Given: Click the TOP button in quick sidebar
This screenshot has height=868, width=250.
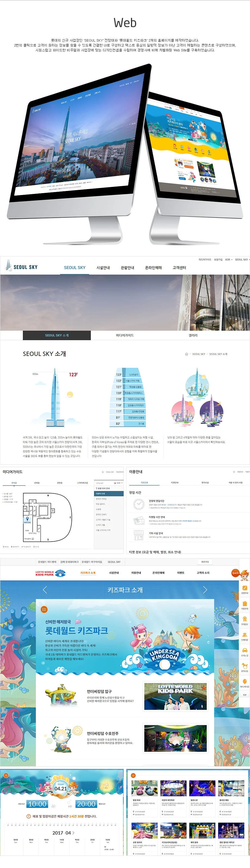Looking at the screenshot, I should click(245, 695).
